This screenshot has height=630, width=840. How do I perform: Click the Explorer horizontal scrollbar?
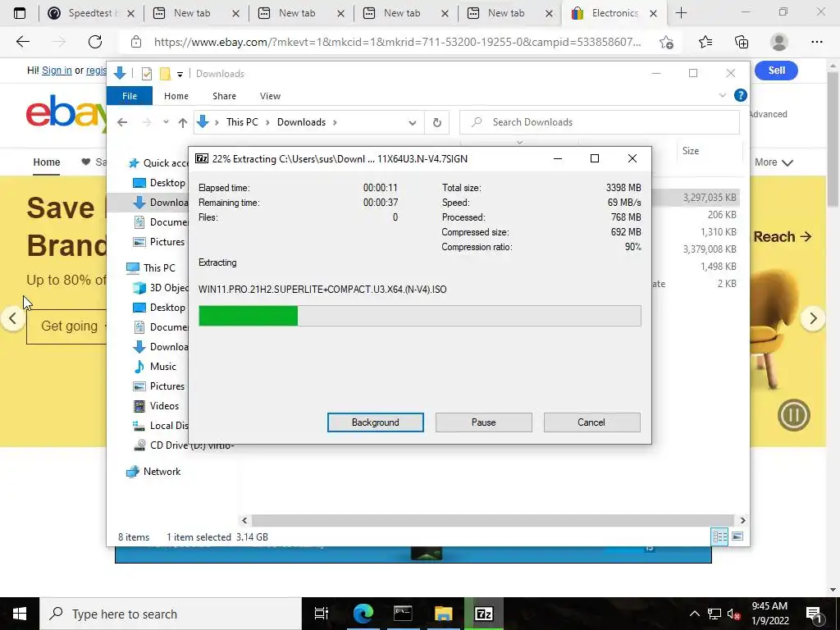point(492,520)
